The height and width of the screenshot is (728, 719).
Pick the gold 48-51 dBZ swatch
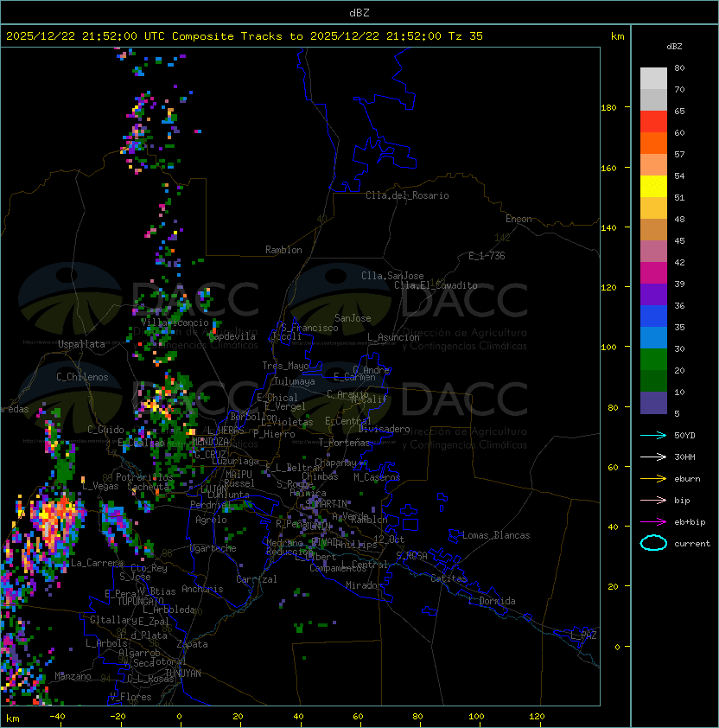click(653, 208)
